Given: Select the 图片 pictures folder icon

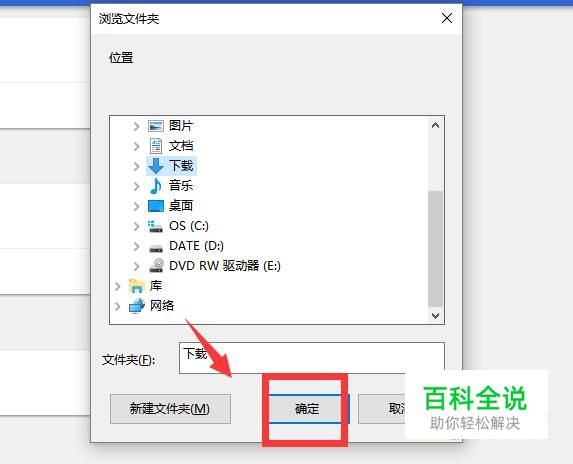Looking at the screenshot, I should coord(156,126).
